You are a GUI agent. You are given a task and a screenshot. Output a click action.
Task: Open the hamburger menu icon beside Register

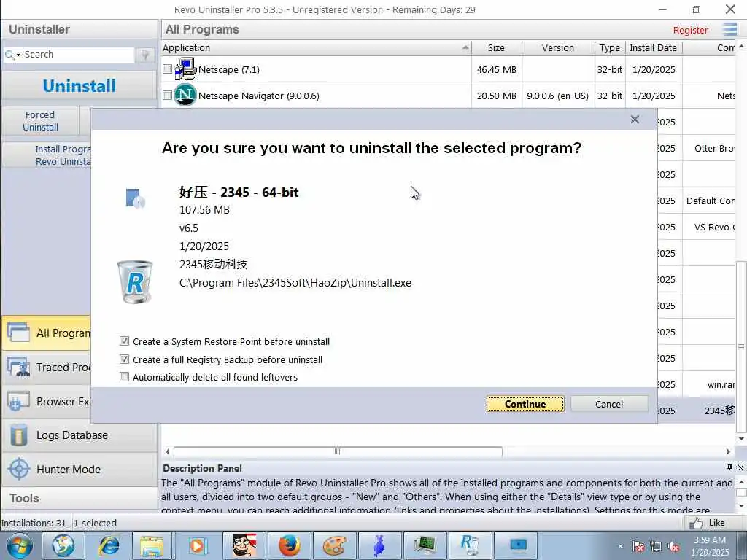coord(729,29)
